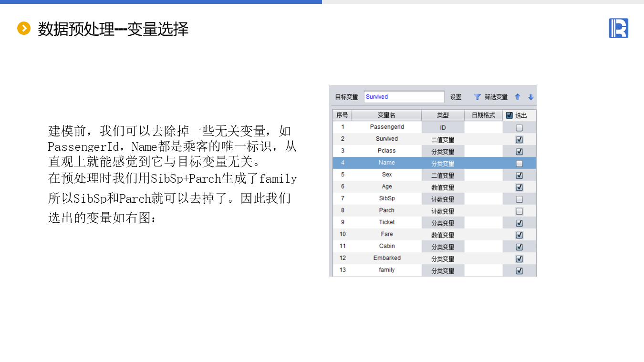Click row number 1 in the table
Screen dimensions: 644x362
click(x=343, y=127)
